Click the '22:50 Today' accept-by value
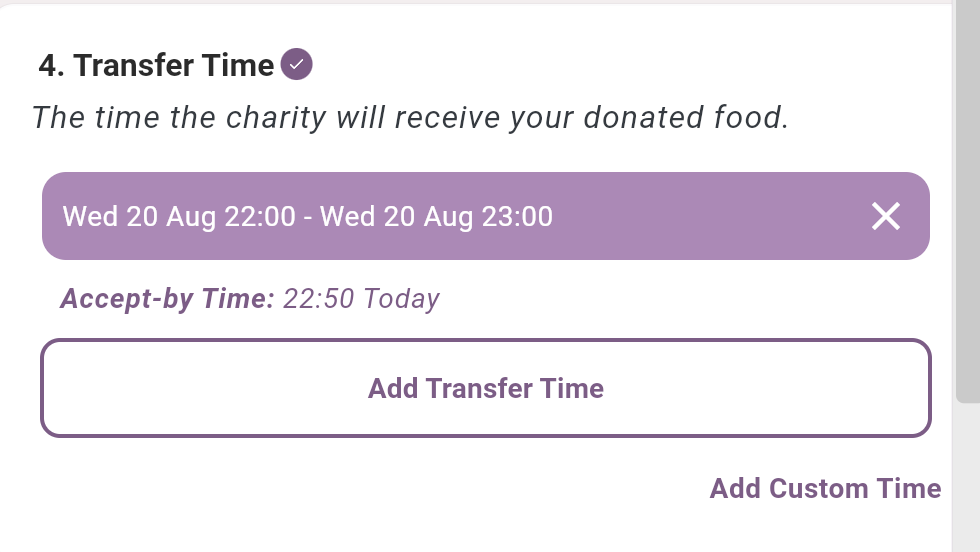 click(x=361, y=299)
